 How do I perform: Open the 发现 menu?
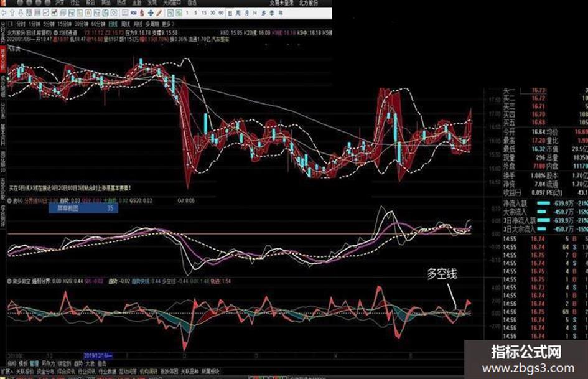[152, 2]
